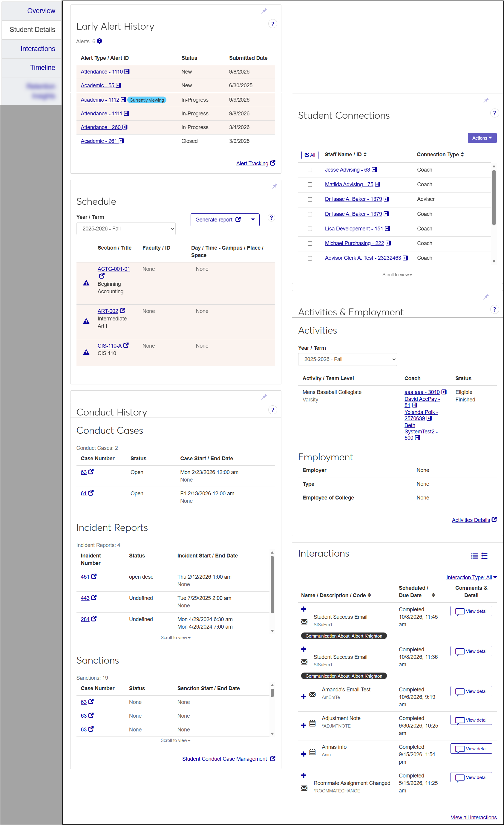Image resolution: width=504 pixels, height=825 pixels.
Task: Check the box for Matilda Advising - 75
Action: point(310,185)
